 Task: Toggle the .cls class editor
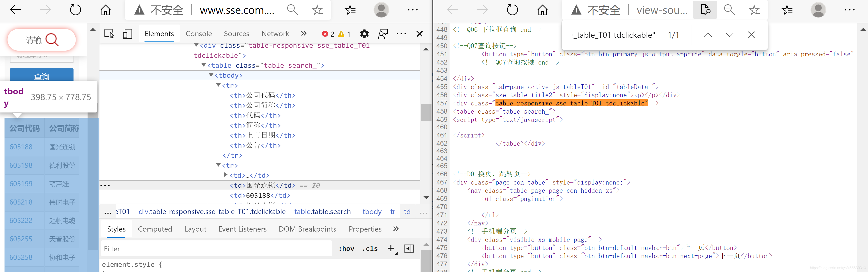pyautogui.click(x=370, y=249)
